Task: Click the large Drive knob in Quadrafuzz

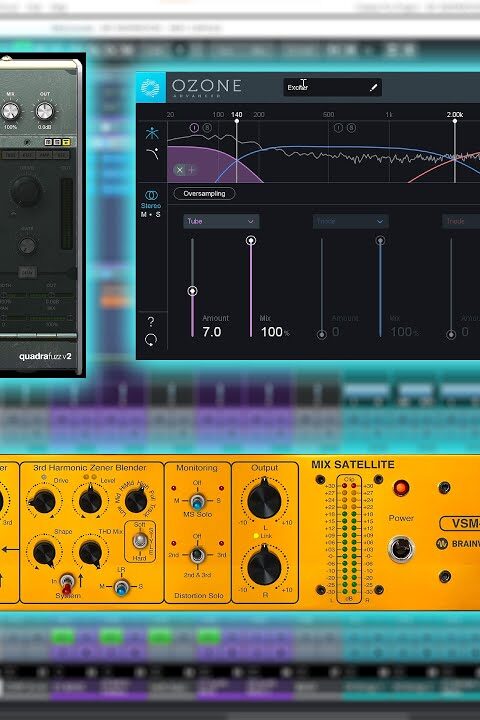Action: pyautogui.click(x=26, y=191)
